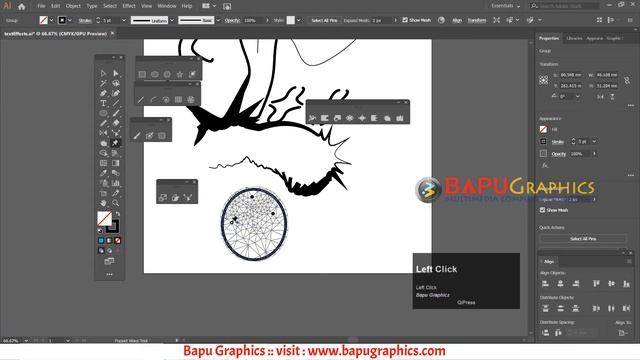Choose the Rectangle tool in floating panel
640x360 pixels.
point(142,74)
